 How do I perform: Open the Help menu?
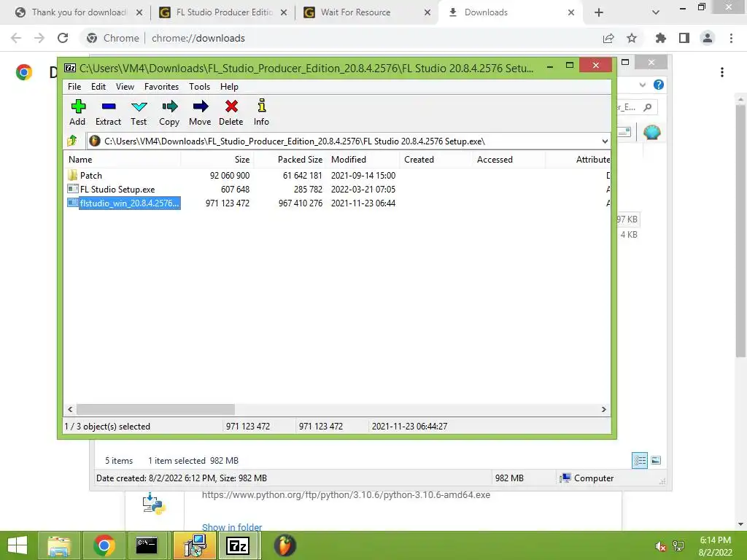[229, 87]
